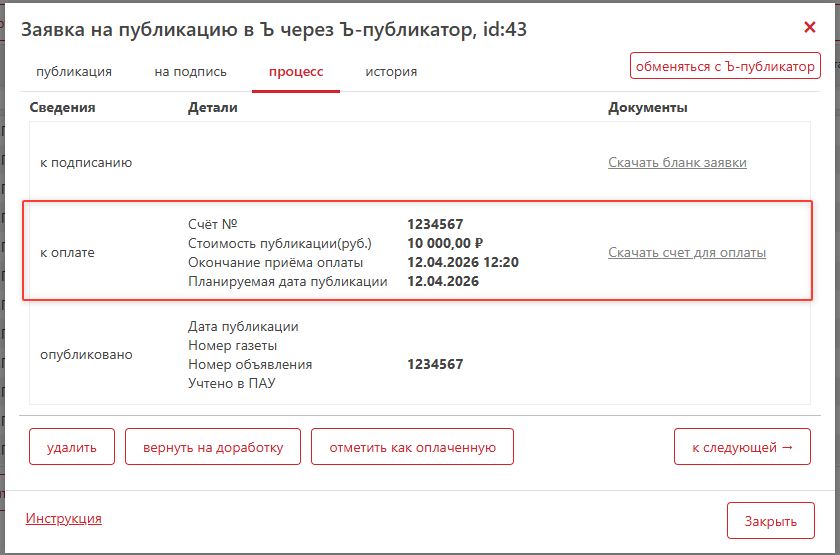Click the «Документы» column header

(x=647, y=108)
